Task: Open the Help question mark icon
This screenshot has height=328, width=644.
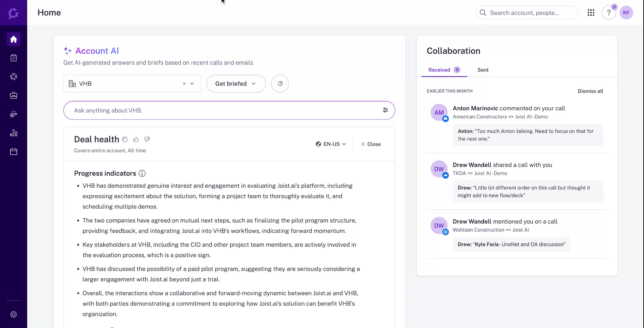Action: pyautogui.click(x=609, y=12)
